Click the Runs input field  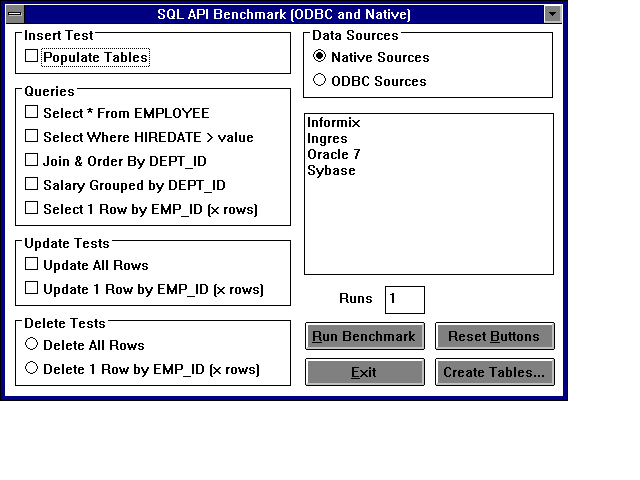pos(405,299)
